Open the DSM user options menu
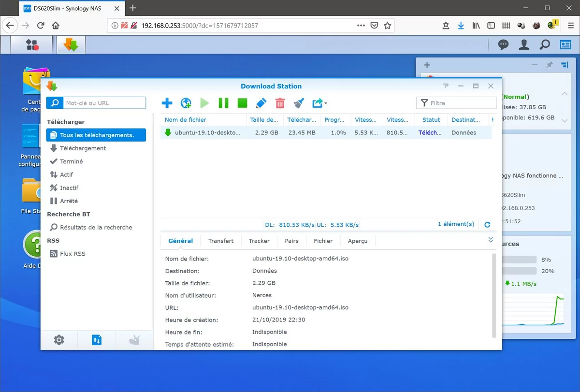Screen dimensions: 580x392 coord(524,45)
